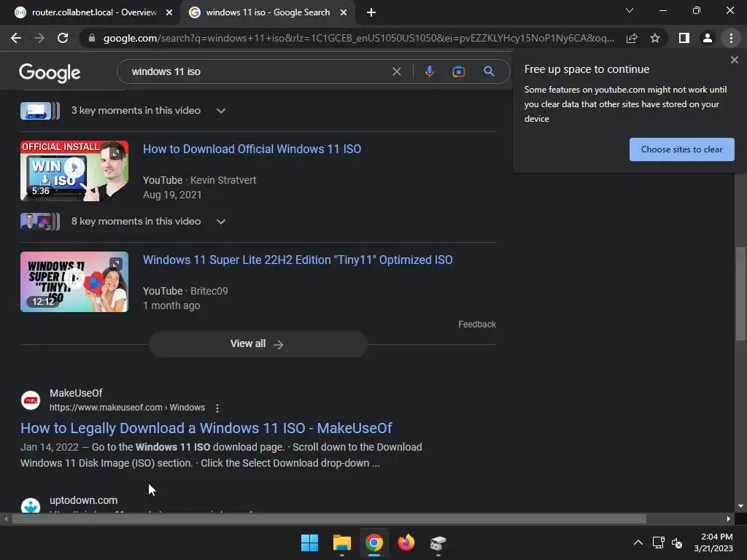Open the Chrome profile menu
The height and width of the screenshot is (560, 747).
(x=708, y=38)
